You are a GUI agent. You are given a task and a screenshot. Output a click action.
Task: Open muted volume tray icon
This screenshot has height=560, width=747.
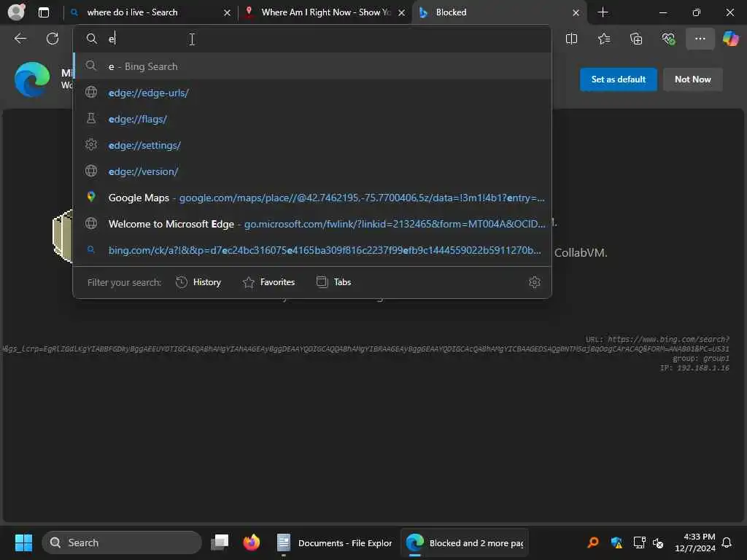[658, 542]
